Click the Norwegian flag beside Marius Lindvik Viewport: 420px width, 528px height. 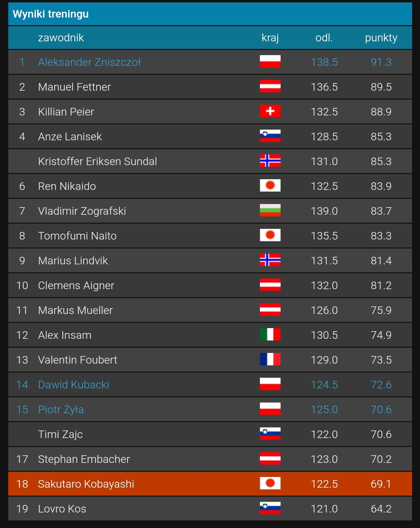tap(270, 260)
